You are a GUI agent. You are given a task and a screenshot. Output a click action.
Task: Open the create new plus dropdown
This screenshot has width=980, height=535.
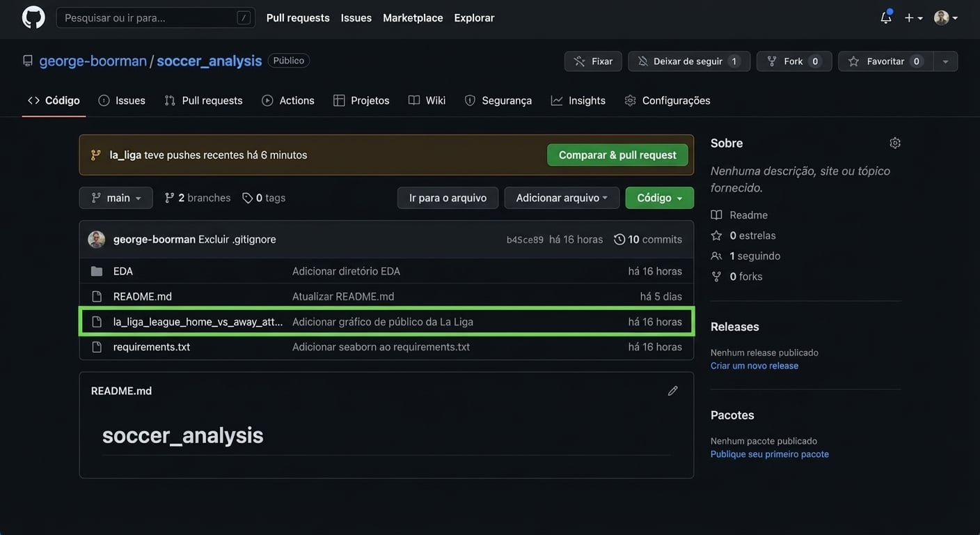pos(913,17)
